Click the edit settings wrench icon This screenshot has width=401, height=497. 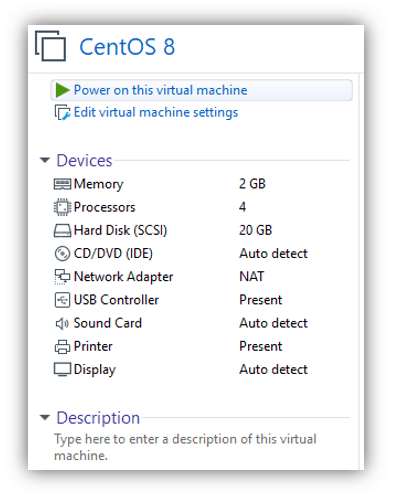(x=62, y=113)
